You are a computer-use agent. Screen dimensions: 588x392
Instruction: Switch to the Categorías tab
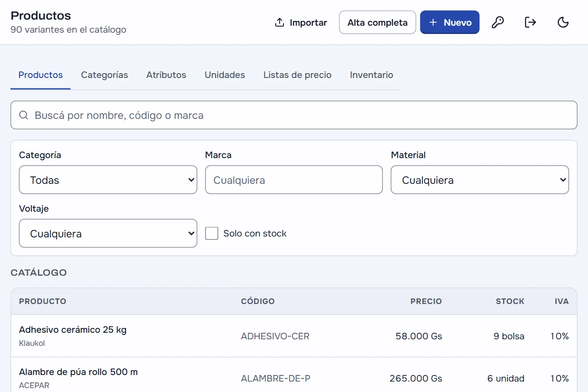(105, 75)
